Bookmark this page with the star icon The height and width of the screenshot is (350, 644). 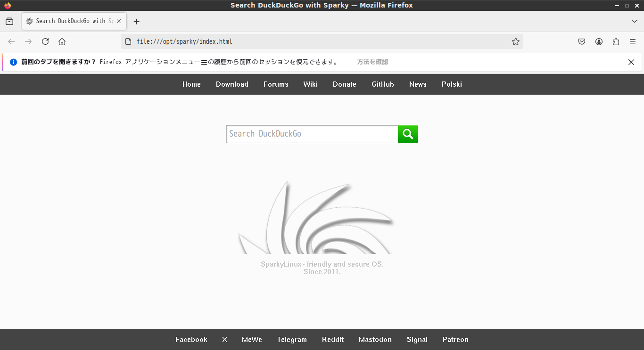[516, 41]
